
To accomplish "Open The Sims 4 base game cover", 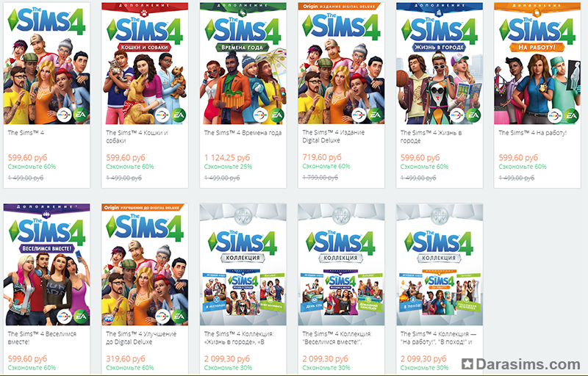I will point(46,63).
